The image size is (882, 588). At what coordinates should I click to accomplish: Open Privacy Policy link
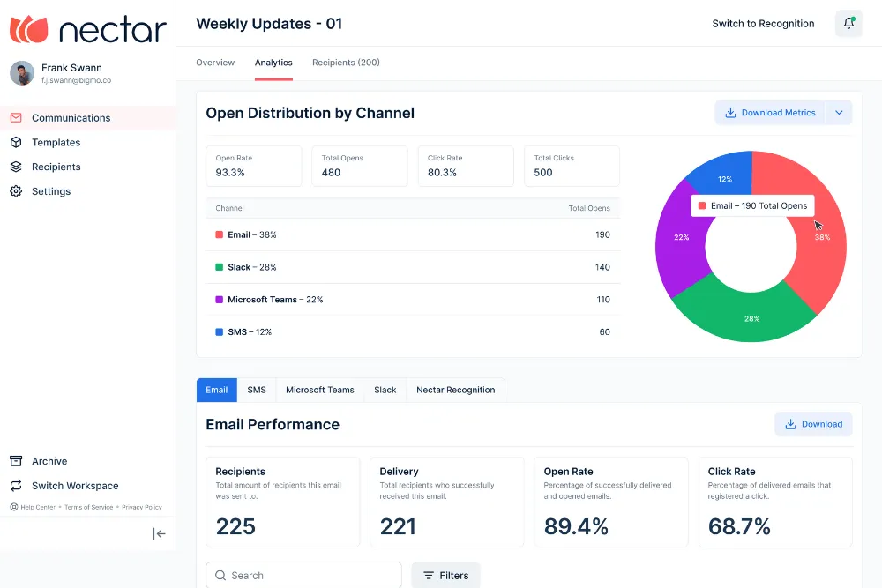(142, 507)
